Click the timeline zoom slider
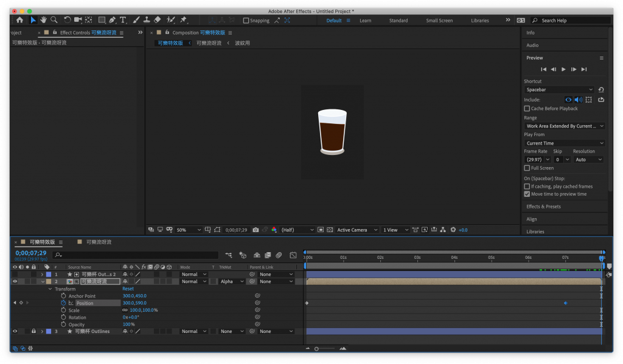 (317, 349)
